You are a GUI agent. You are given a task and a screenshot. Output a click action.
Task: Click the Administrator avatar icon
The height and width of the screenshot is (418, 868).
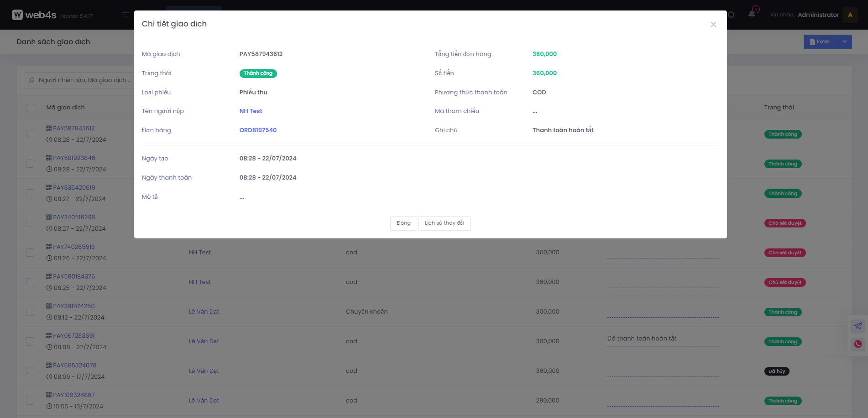850,15
